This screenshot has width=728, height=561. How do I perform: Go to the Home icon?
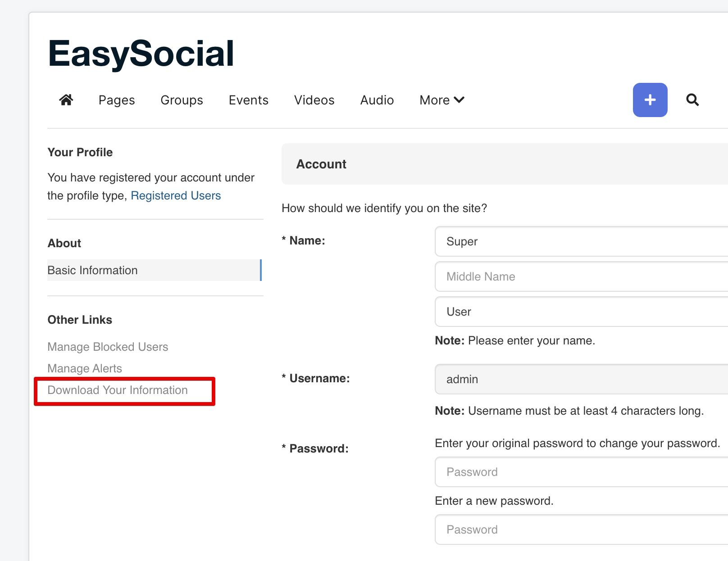coord(66,100)
